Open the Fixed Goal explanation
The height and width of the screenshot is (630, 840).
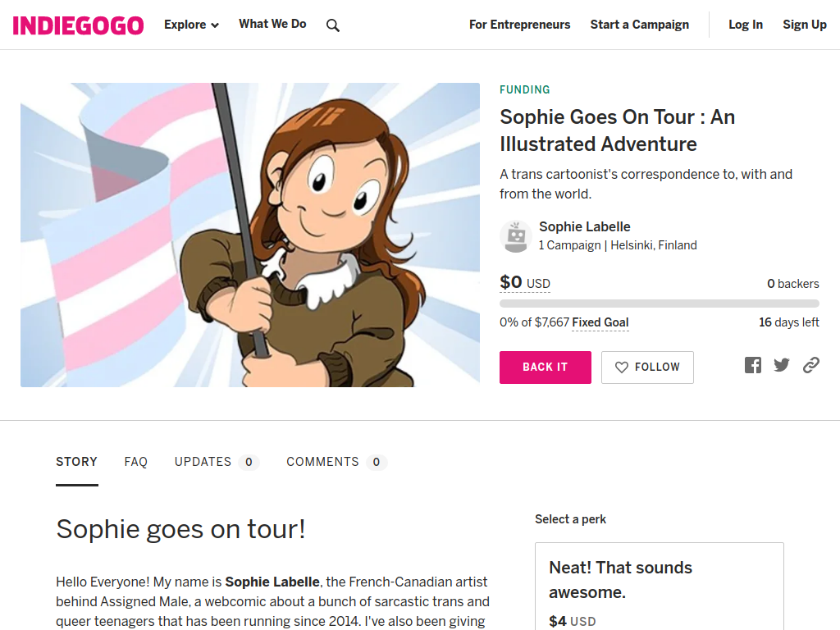(600, 322)
